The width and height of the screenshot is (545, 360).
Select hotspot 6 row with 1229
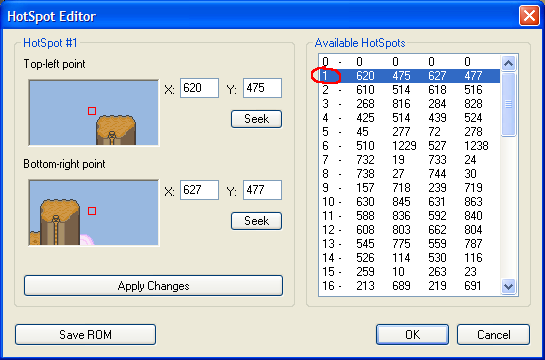point(409,146)
